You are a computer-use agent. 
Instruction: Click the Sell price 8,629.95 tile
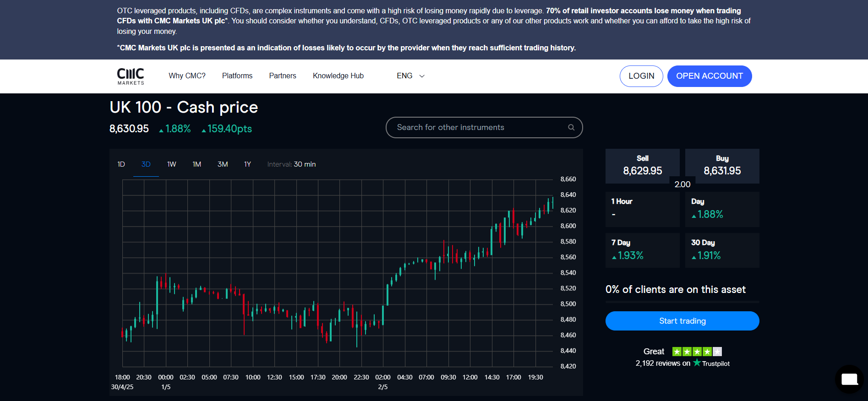[642, 166]
